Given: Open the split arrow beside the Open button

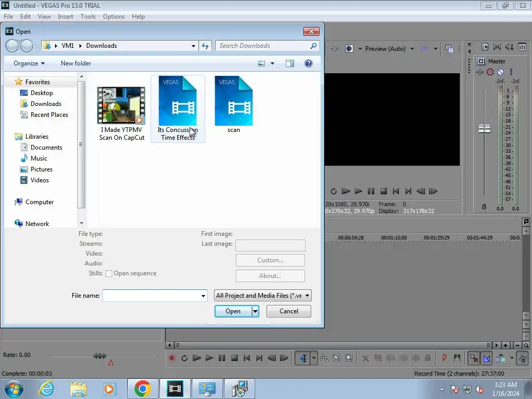Looking at the screenshot, I should point(255,311).
